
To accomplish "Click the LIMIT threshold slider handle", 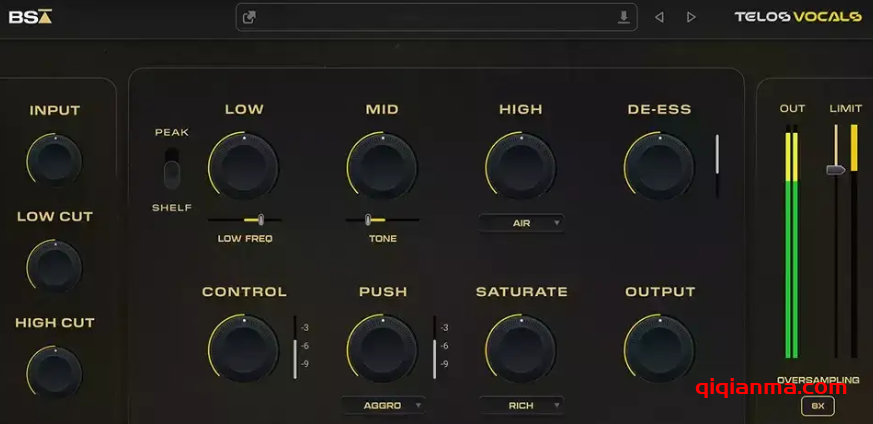I will 836,169.
